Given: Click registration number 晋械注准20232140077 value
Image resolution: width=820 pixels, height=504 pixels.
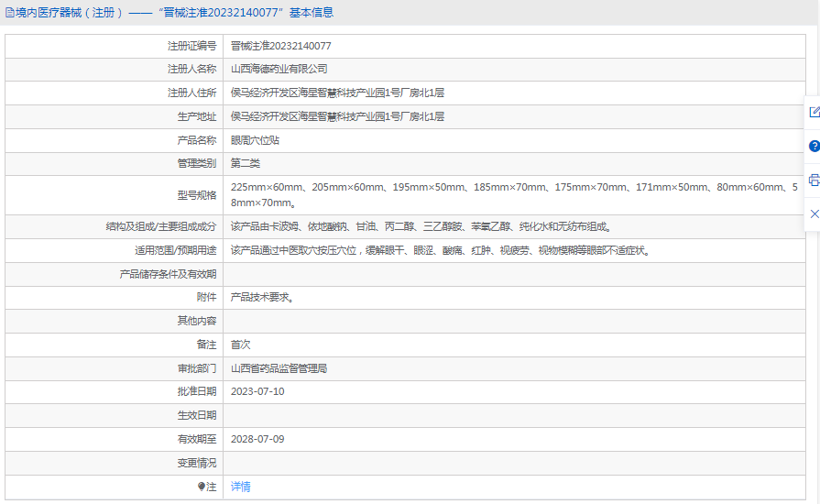Looking at the screenshot, I should tap(280, 46).
